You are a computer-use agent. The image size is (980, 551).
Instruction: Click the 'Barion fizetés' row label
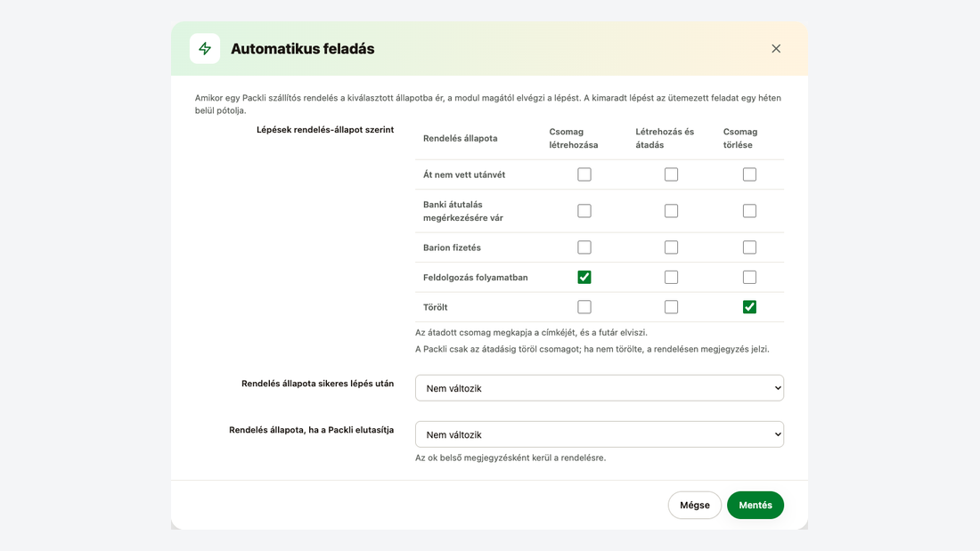pyautogui.click(x=452, y=247)
